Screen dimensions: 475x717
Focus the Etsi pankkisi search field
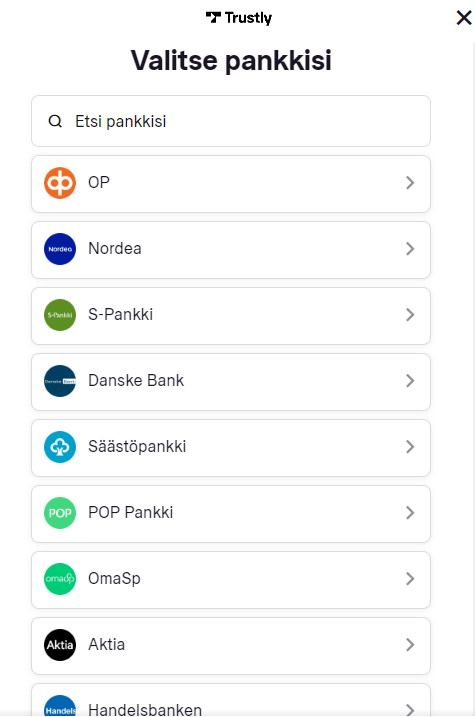(x=231, y=121)
